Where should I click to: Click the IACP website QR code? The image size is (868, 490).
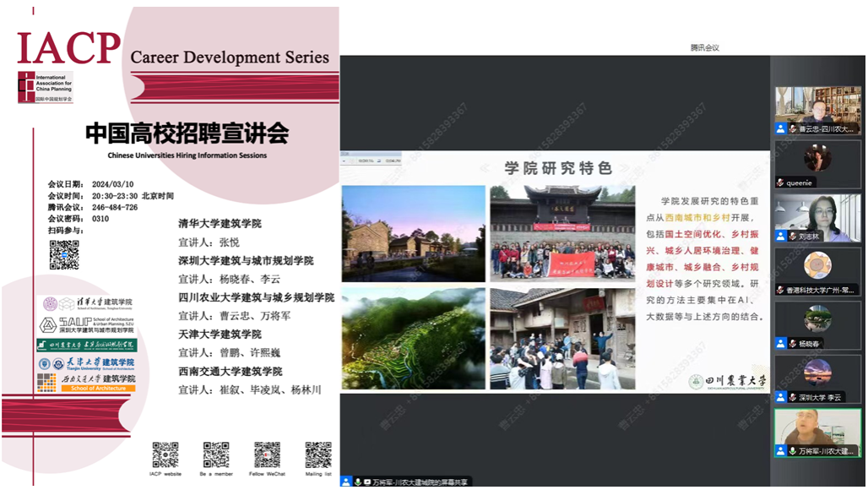click(165, 455)
